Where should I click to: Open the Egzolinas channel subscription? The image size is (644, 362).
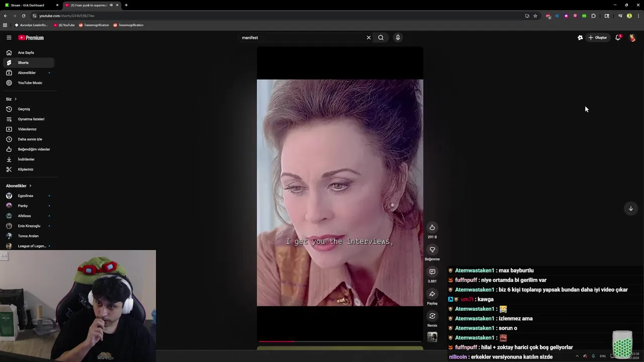28,196
